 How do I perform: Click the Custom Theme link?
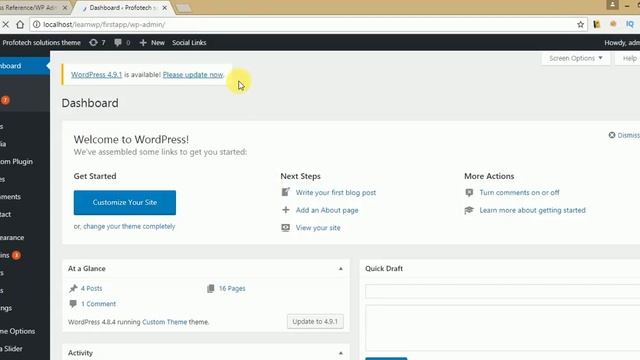coord(164,322)
